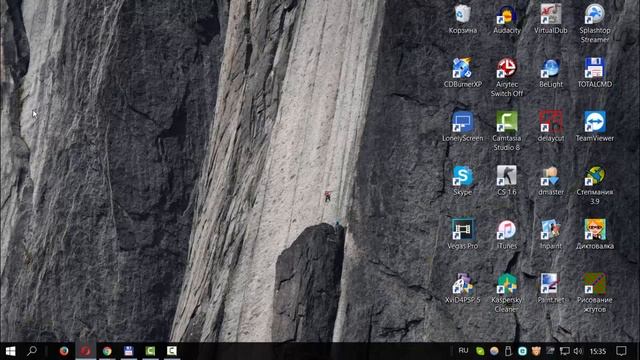Switch to the red taskbar app
The image size is (640, 360).
(85, 351)
